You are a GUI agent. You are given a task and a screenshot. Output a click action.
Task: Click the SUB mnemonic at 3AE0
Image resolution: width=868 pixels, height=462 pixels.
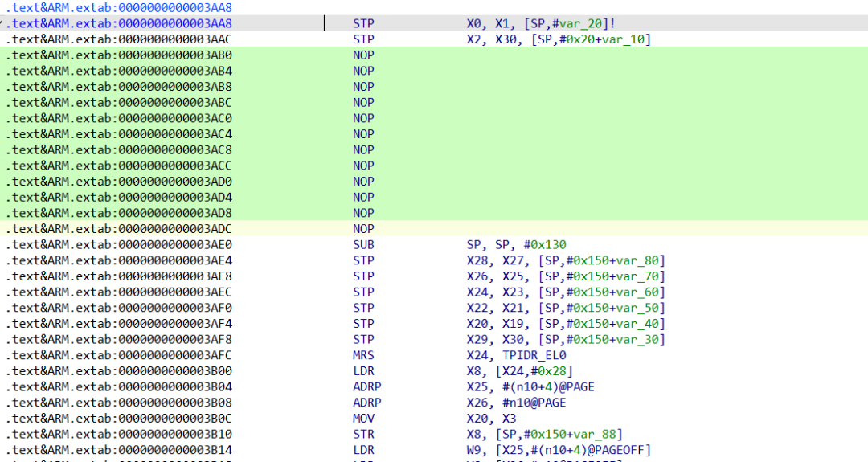click(x=364, y=244)
